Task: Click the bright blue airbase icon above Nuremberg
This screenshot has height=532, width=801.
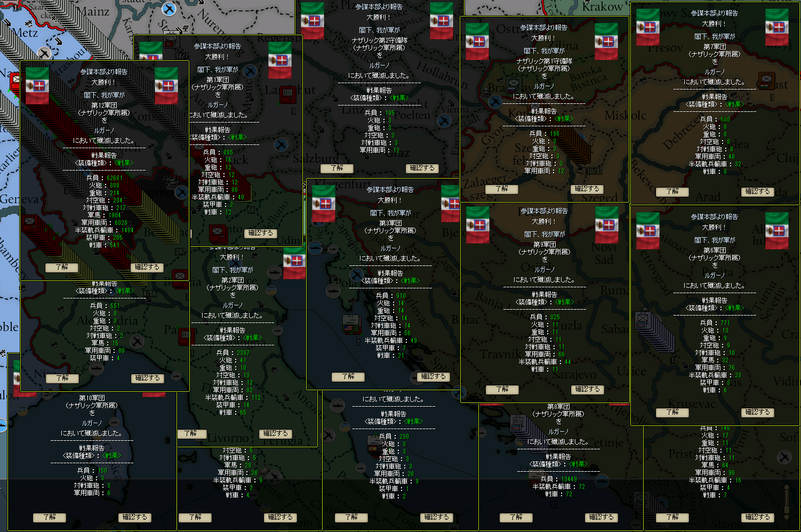Action: 169,9
